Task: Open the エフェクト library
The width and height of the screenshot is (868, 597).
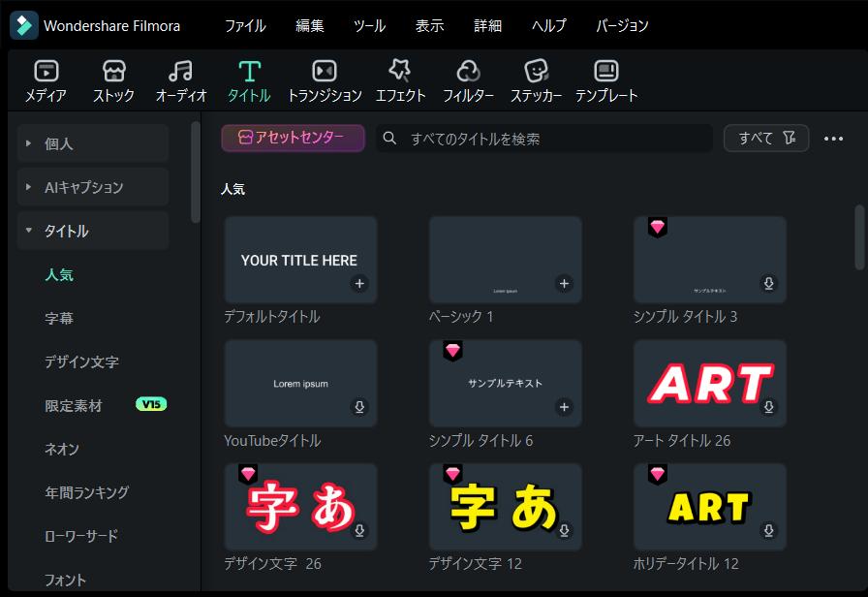Action: [400, 79]
